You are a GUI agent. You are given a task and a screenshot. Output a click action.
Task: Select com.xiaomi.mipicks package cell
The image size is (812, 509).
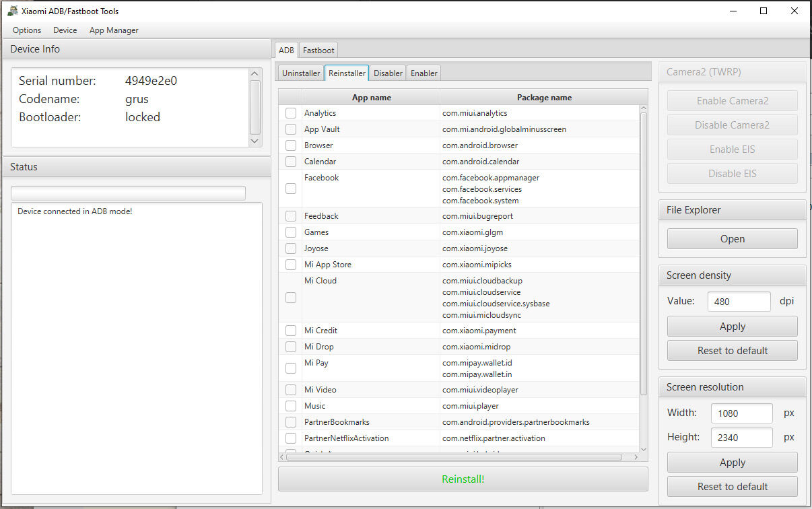pyautogui.click(x=539, y=265)
